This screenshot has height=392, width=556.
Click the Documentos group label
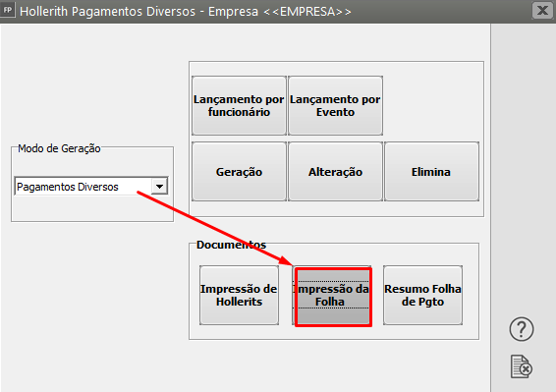click(x=231, y=245)
